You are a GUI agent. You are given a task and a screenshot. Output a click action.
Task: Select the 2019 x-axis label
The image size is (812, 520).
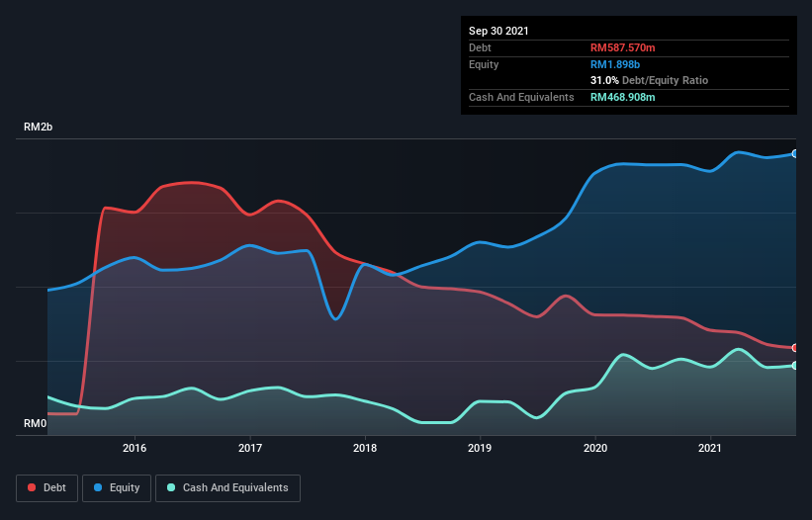click(480, 448)
